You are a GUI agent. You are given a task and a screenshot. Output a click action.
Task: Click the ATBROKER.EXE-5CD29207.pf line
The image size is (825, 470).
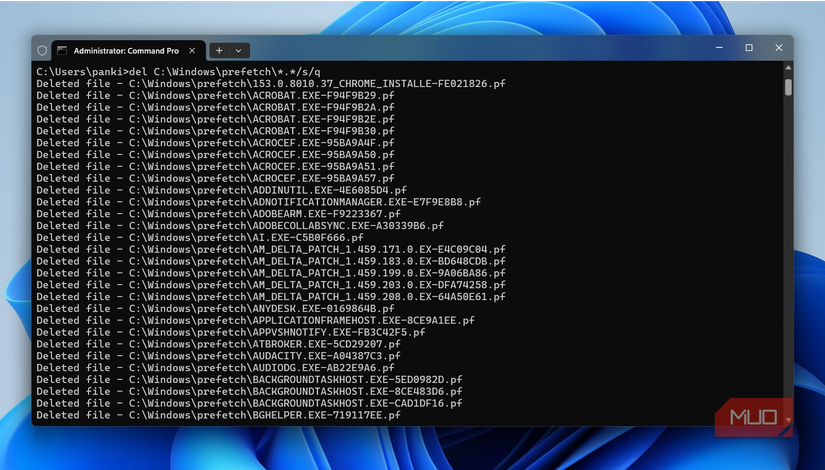click(x=218, y=344)
